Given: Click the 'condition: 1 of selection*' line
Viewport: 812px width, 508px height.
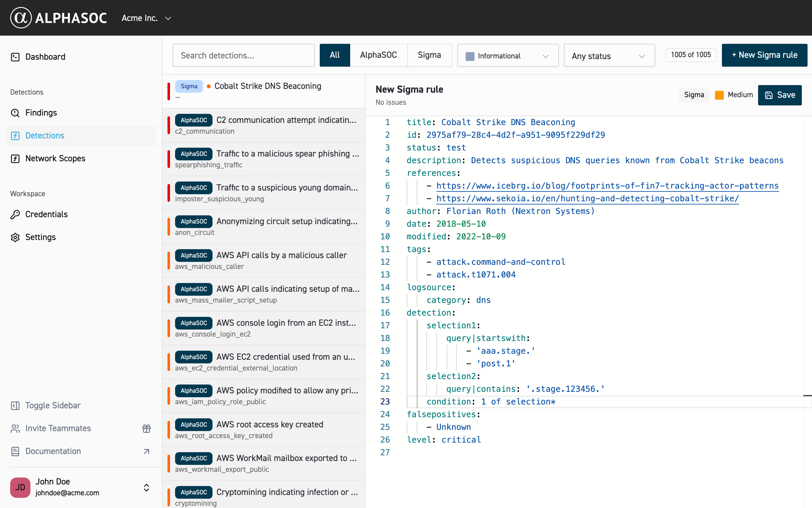Looking at the screenshot, I should click(491, 402).
